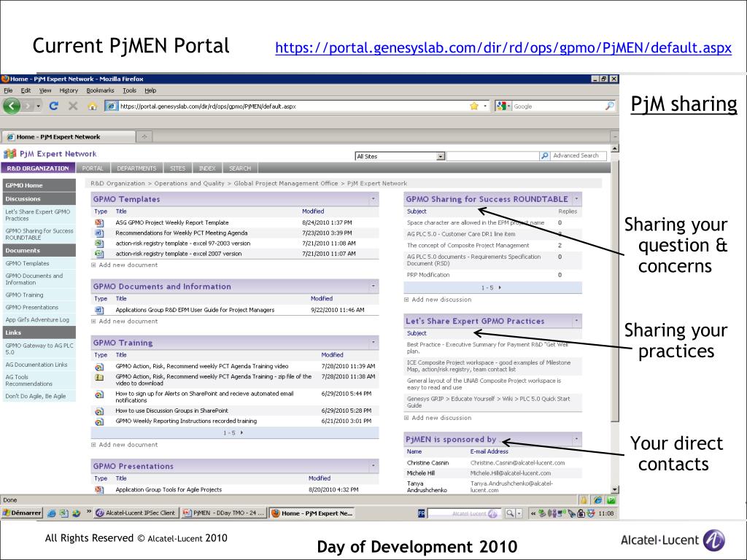The height and width of the screenshot is (560, 747).
Task: Go to next page of ROUNDTABLE discussions
Action: [x=499, y=287]
